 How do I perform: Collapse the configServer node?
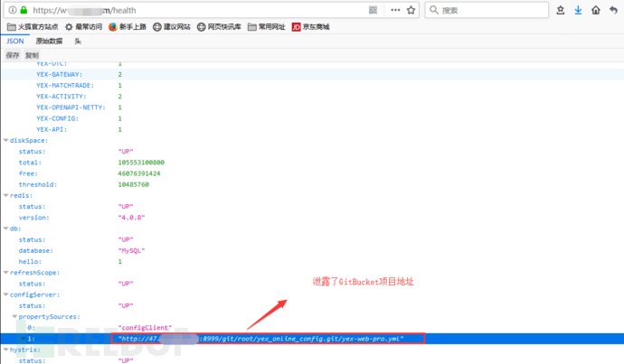pyautogui.click(x=6, y=294)
